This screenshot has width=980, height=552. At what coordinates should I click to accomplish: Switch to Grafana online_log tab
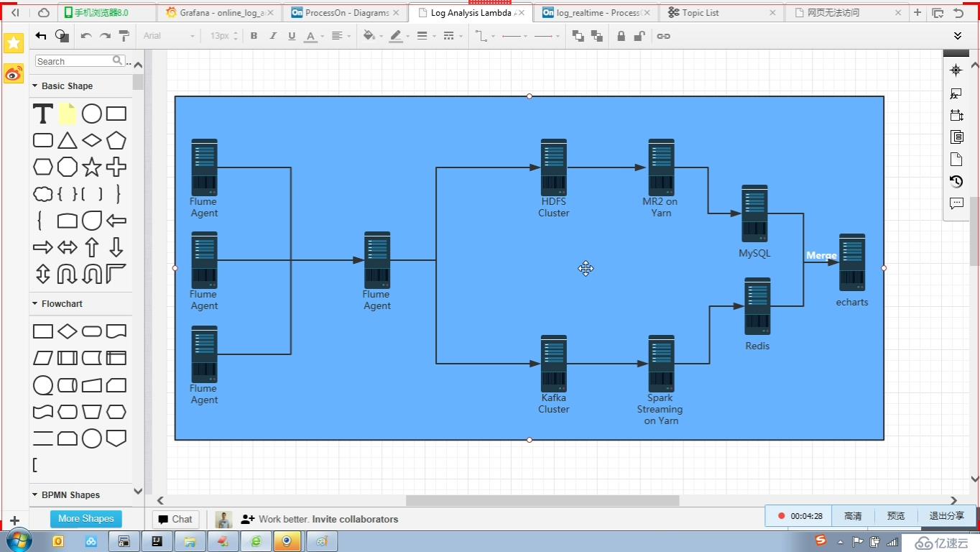pos(220,12)
